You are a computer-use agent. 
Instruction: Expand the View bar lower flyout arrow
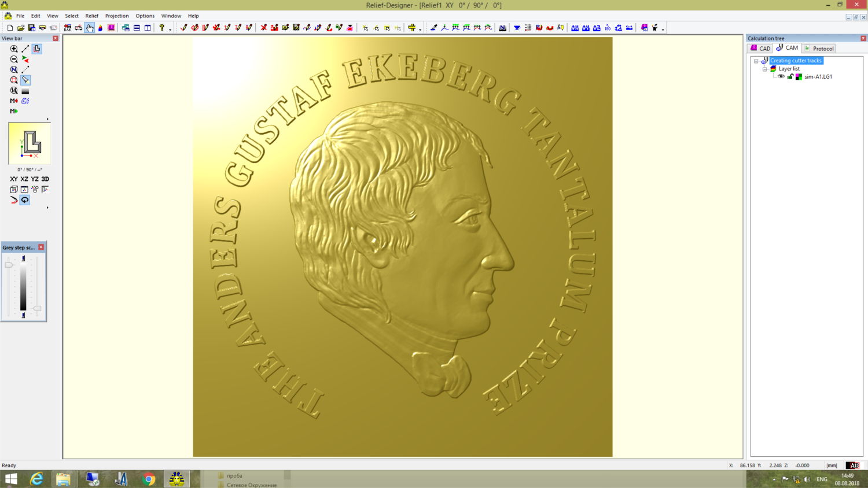[x=47, y=207]
